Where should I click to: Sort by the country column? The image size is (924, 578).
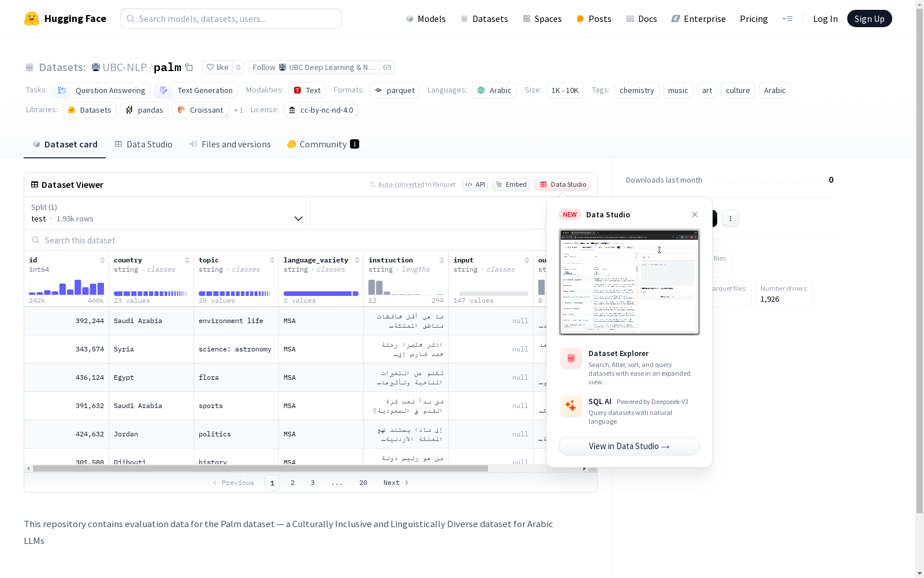pos(187,260)
